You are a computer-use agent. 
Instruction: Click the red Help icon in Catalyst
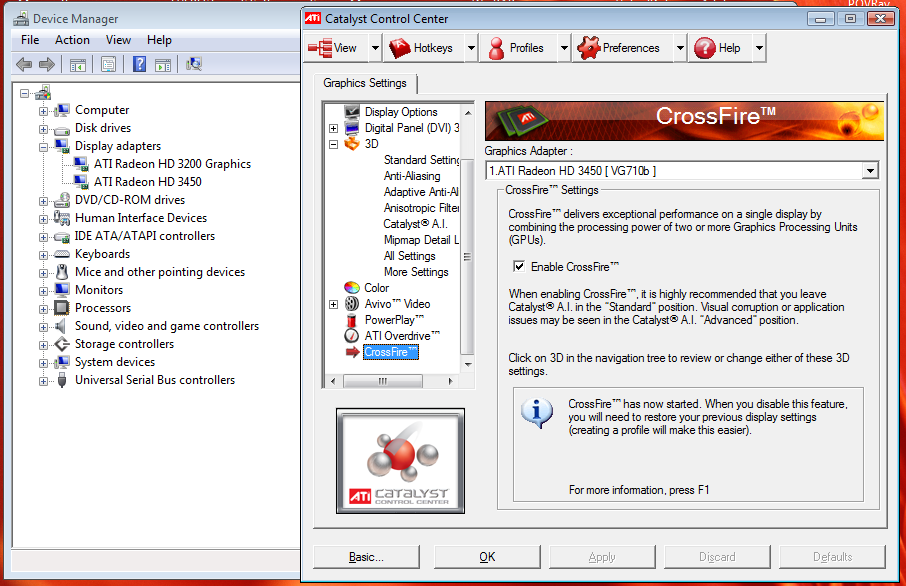point(704,48)
